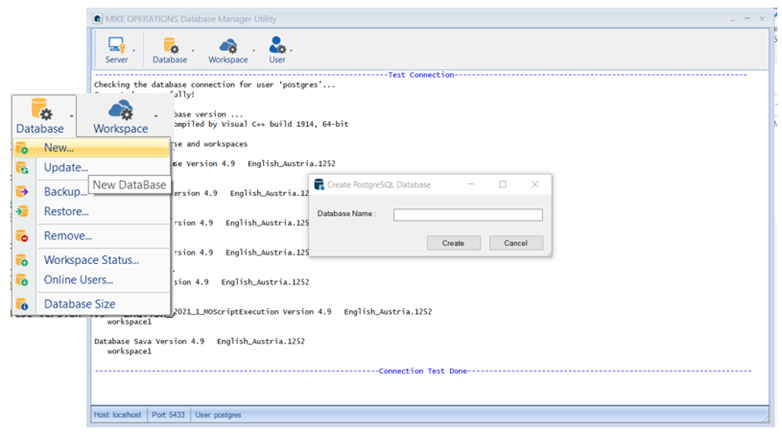The height and width of the screenshot is (433, 782).
Task: Open the Server toolbar icon
Action: (117, 50)
